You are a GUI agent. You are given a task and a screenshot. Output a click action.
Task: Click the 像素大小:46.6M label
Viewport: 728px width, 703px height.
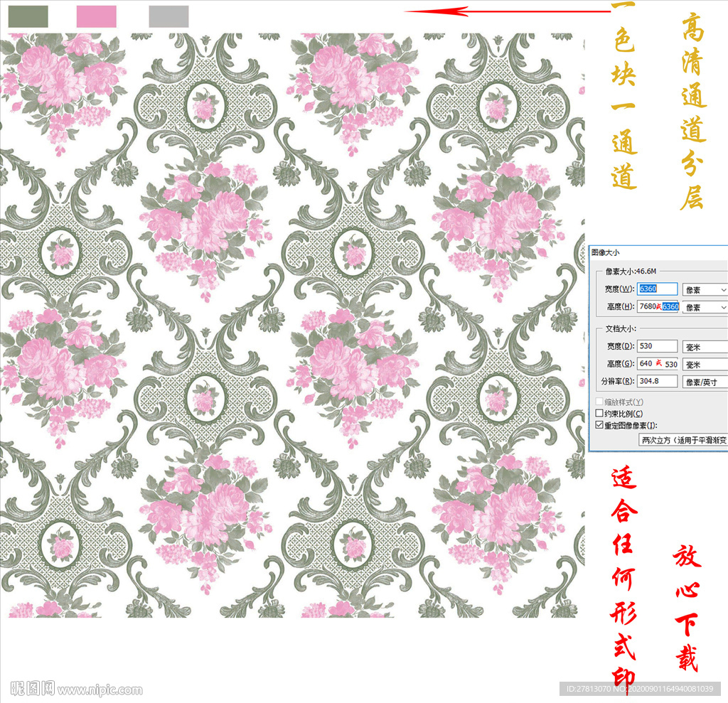coord(631,271)
